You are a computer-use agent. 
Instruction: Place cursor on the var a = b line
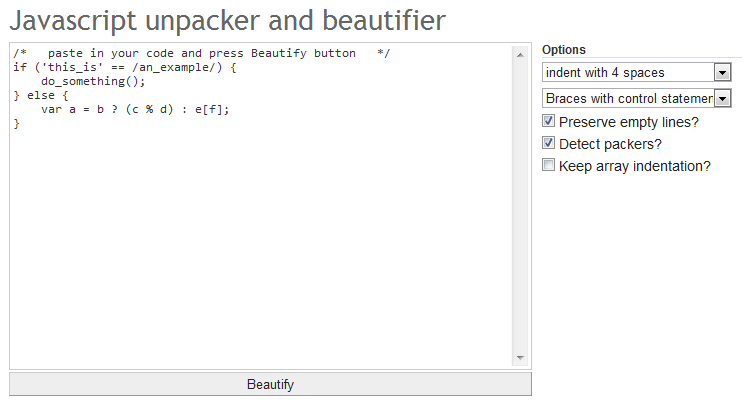click(135, 110)
